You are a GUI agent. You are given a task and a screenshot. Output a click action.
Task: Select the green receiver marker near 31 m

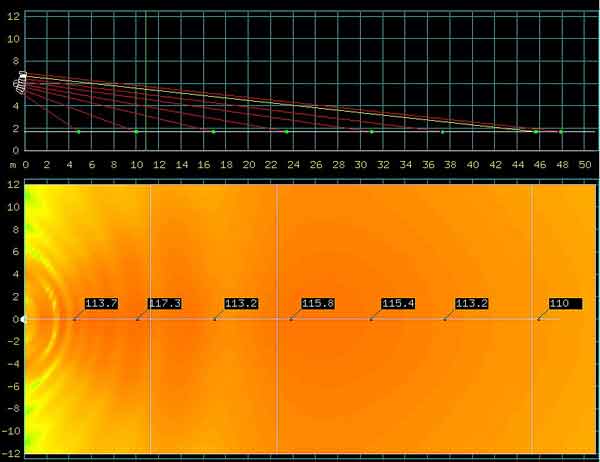click(x=371, y=132)
